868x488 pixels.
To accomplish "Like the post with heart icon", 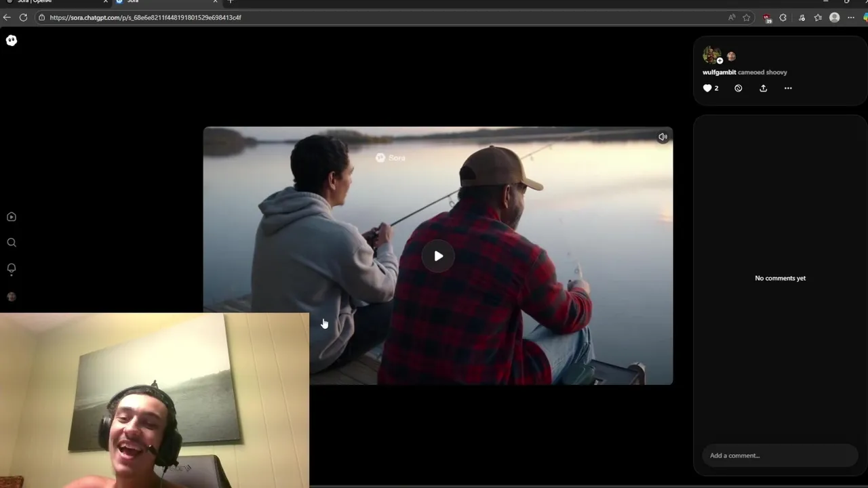I will (x=707, y=88).
